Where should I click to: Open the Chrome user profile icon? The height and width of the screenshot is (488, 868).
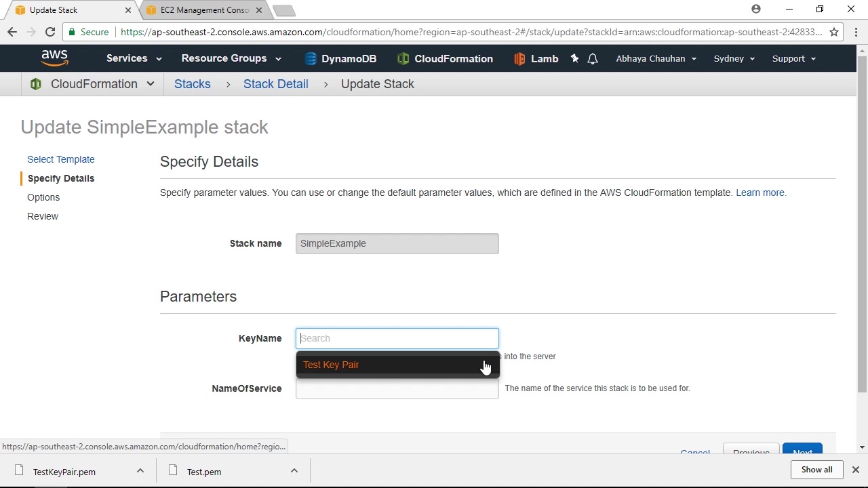pos(756,9)
